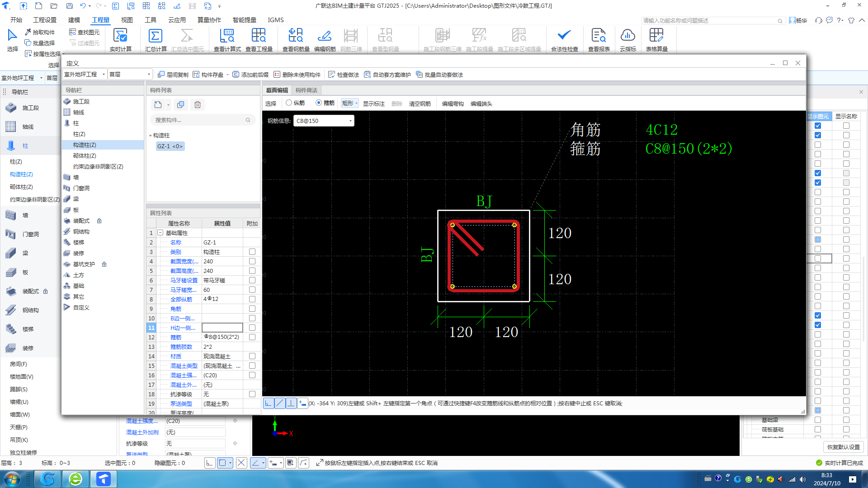The width and height of the screenshot is (868, 488).
Task: Open 智能提量 menu tab
Action: 245,20
